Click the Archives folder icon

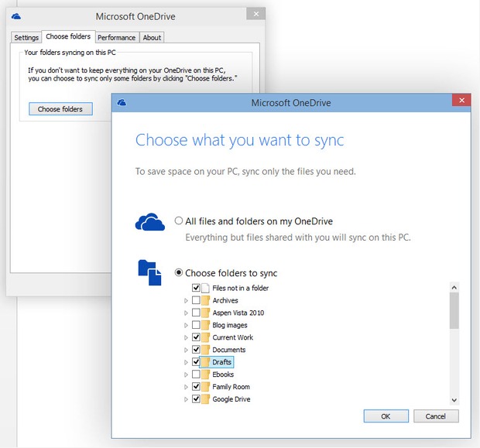point(206,300)
